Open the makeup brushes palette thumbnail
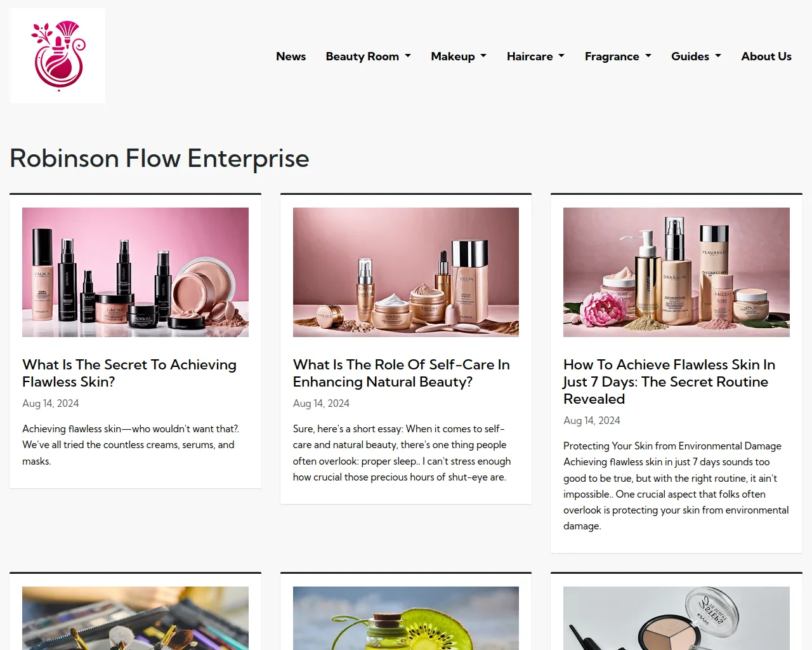This screenshot has height=650, width=812. pyautogui.click(x=135, y=618)
